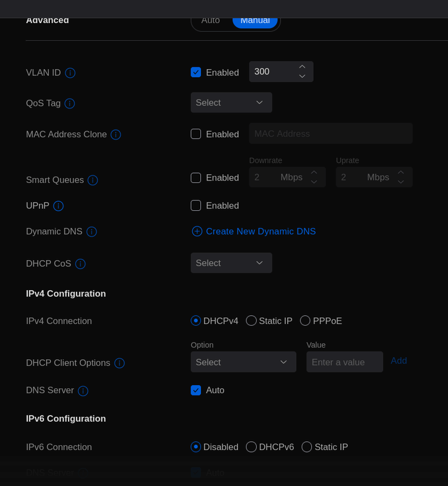
Task: Open the DHCP CoS Select dropdown
Action: (231, 263)
